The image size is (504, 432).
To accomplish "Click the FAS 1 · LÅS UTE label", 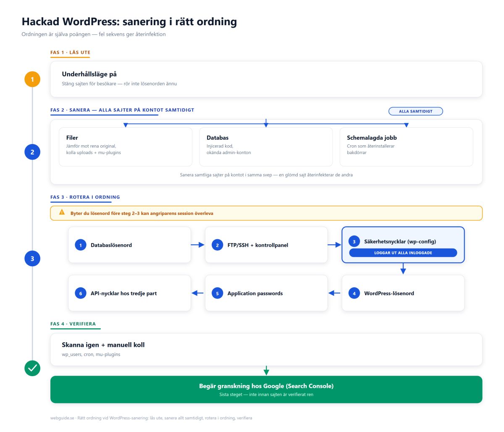I will (70, 52).
